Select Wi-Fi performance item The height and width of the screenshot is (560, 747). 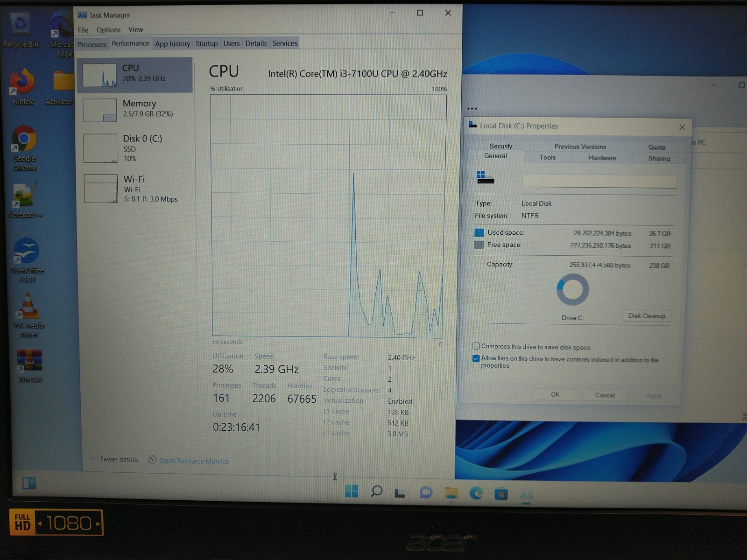coord(135,189)
